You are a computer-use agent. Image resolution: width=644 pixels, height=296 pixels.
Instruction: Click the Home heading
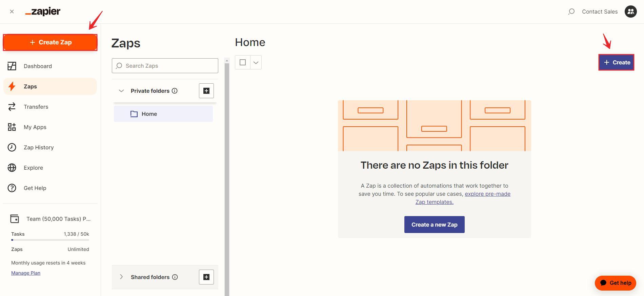click(250, 42)
